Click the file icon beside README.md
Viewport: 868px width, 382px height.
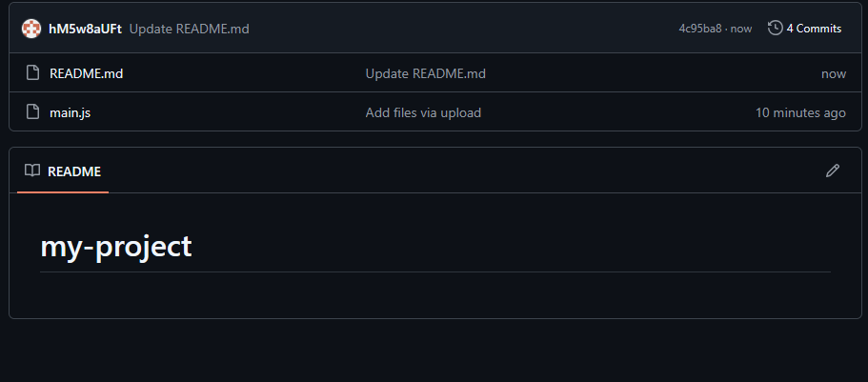pos(32,73)
